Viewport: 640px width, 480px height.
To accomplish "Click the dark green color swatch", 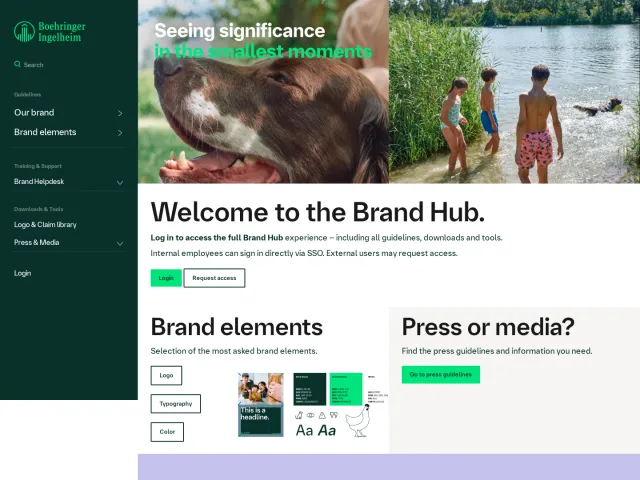I will click(310, 389).
